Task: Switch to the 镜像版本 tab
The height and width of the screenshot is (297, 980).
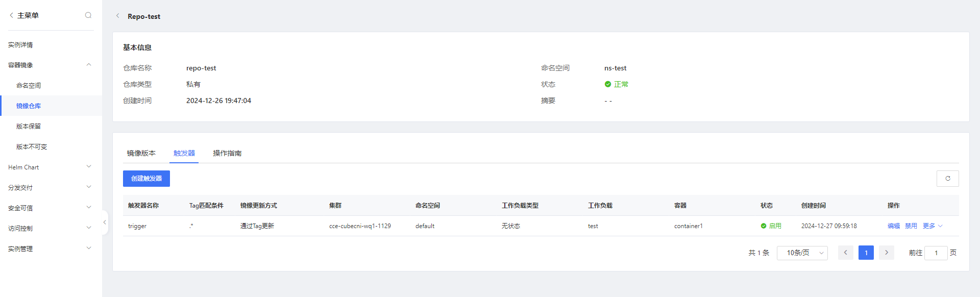Action: (141, 153)
